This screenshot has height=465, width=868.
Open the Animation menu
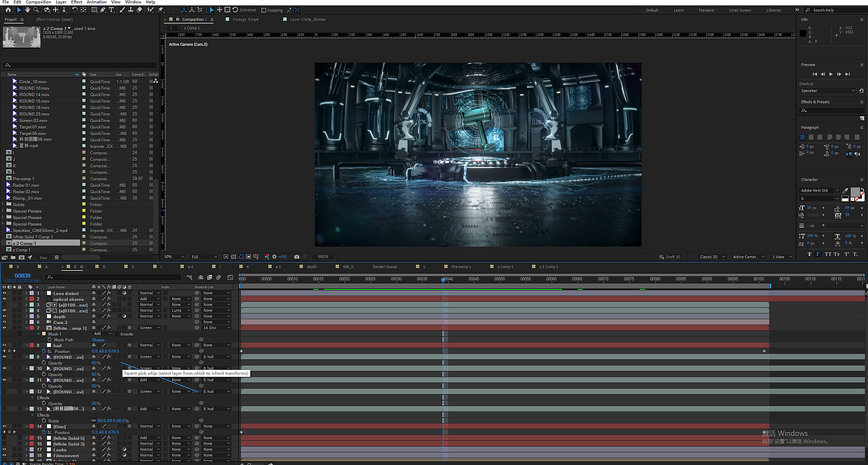tap(96, 2)
